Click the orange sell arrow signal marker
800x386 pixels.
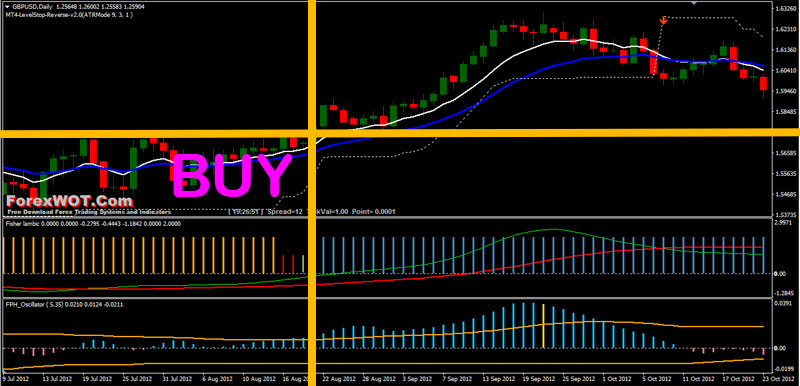tap(663, 20)
